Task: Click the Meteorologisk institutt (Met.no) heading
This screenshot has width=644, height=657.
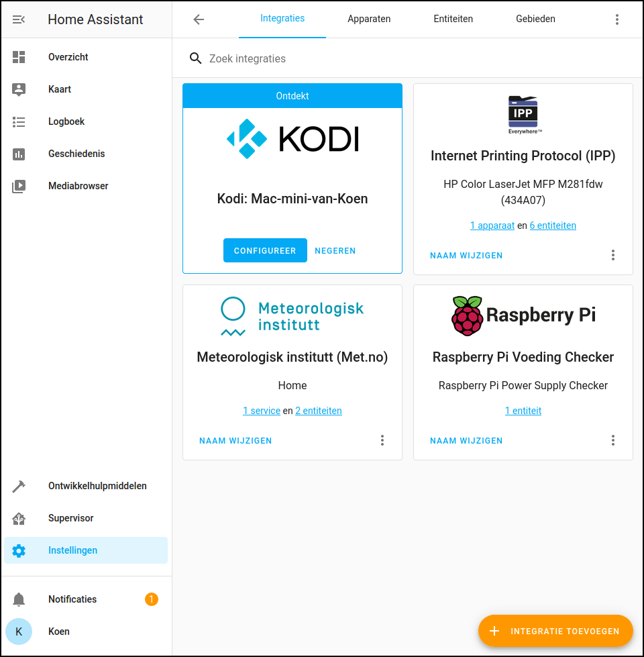Action: pyautogui.click(x=292, y=357)
